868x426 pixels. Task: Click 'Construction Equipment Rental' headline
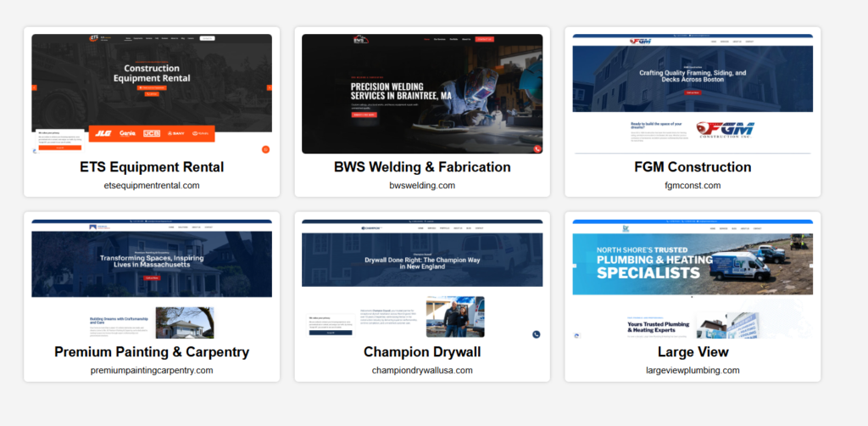pyautogui.click(x=152, y=73)
